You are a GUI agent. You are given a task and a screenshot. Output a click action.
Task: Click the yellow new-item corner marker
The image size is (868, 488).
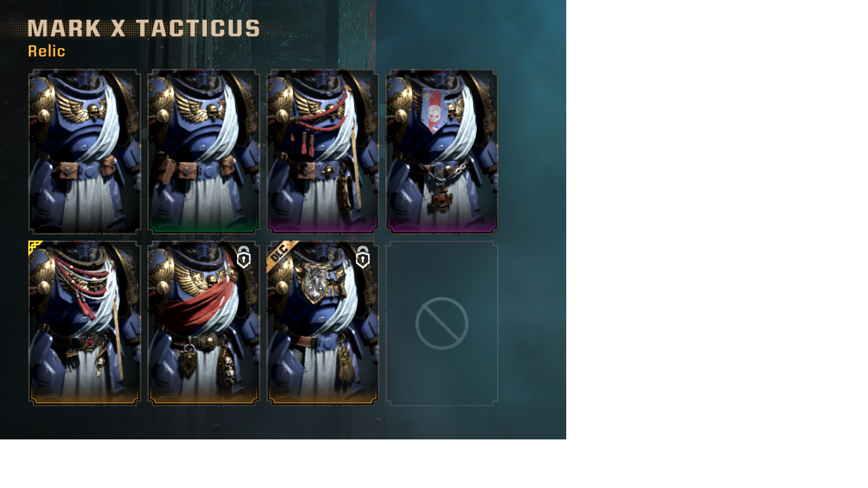(x=35, y=247)
